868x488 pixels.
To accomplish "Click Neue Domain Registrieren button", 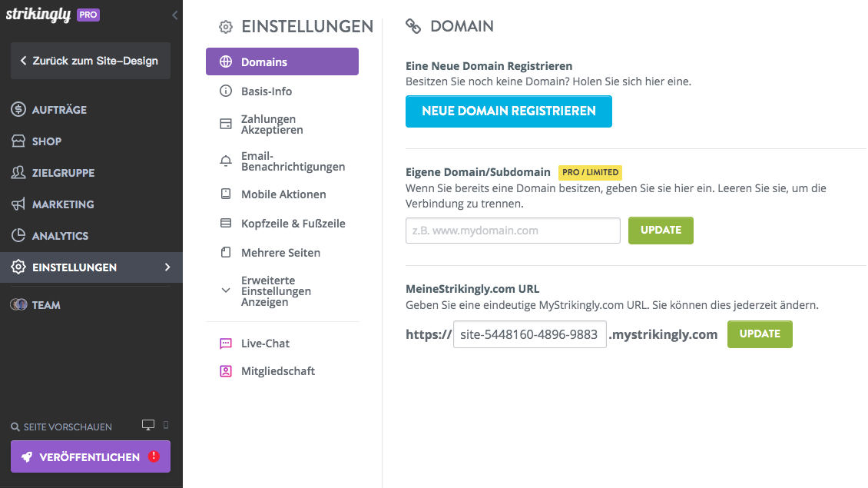I will (509, 111).
